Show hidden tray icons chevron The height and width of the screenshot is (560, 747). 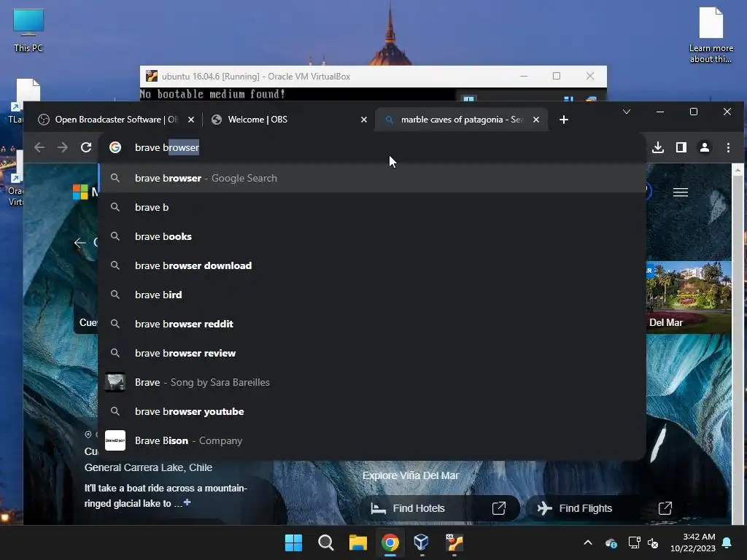(588, 542)
